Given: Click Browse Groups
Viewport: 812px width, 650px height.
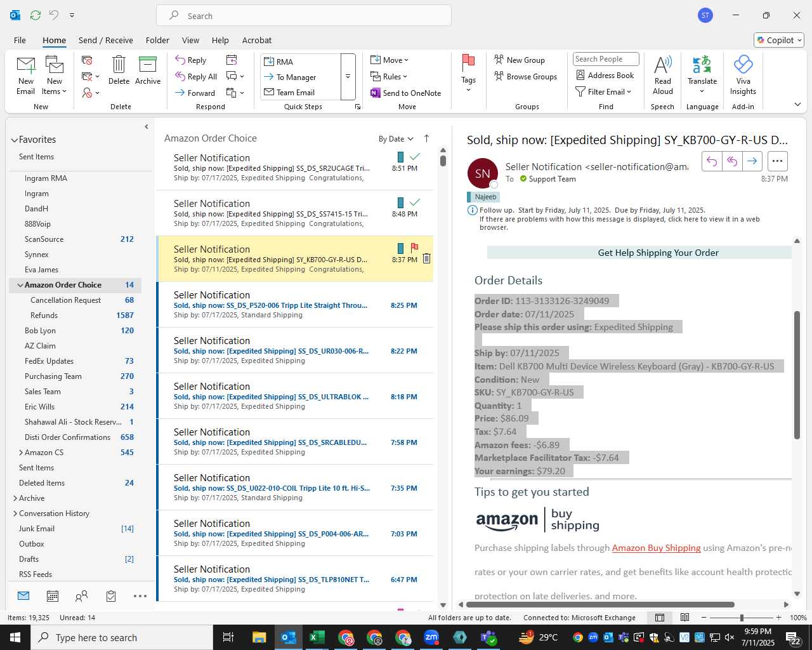Looking at the screenshot, I should point(525,77).
